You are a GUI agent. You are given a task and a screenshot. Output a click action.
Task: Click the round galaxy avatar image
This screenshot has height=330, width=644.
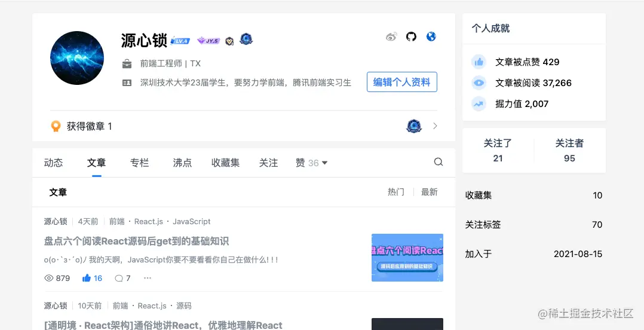(x=77, y=58)
